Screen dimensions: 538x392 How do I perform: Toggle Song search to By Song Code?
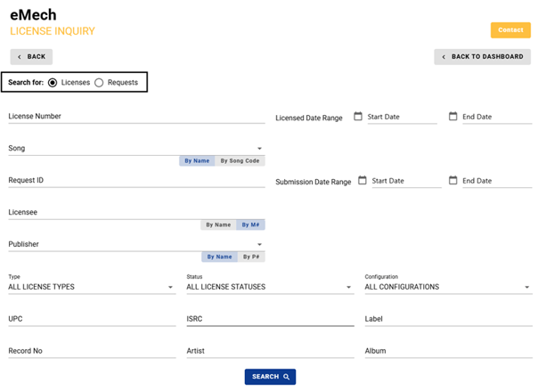240,161
